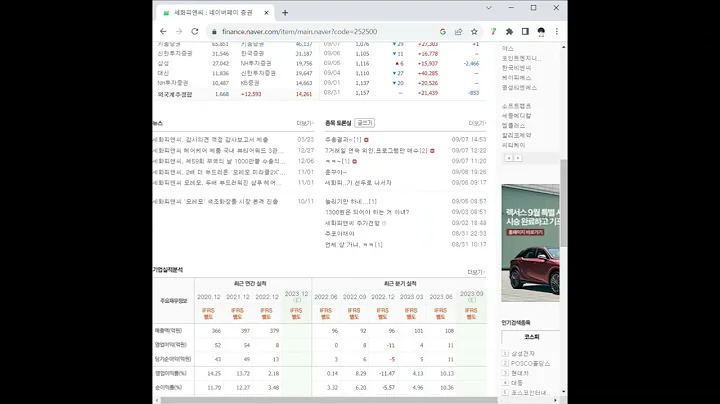720x404 pixels.
Task: Open the news article dated 03/23
Action: coord(210,140)
